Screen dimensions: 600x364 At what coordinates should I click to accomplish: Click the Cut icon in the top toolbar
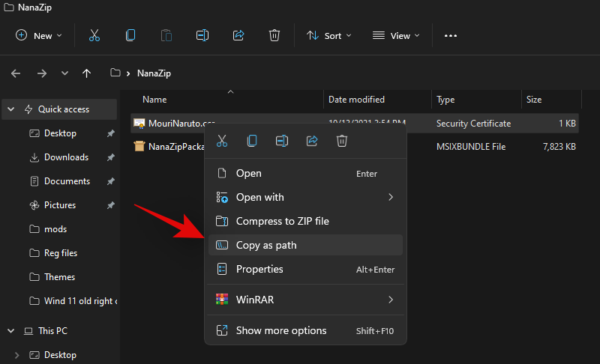tap(94, 35)
